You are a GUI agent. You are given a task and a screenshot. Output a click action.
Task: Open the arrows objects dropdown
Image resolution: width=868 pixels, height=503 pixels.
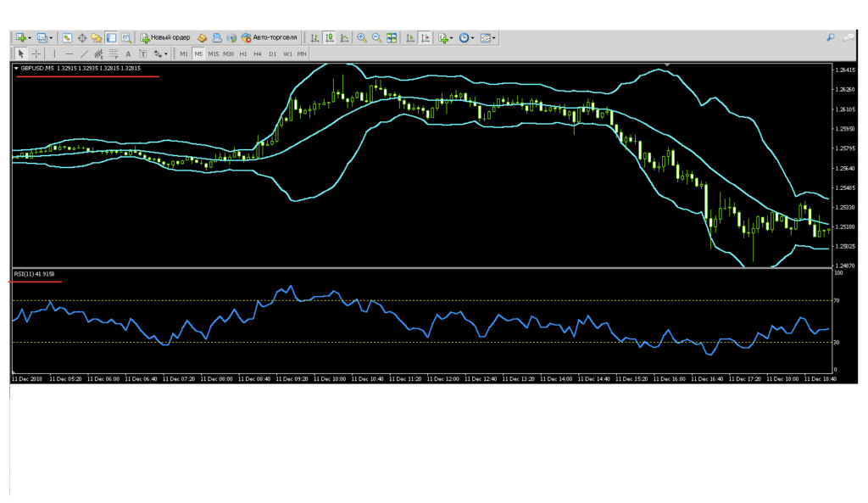164,53
